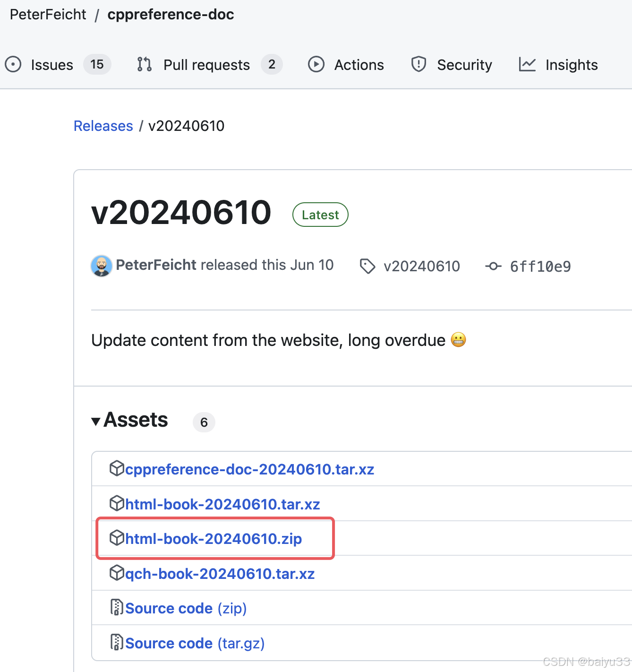Click package icon of cppreference-doc-20240610.tar.xz
The image size is (632, 672).
pyautogui.click(x=117, y=468)
